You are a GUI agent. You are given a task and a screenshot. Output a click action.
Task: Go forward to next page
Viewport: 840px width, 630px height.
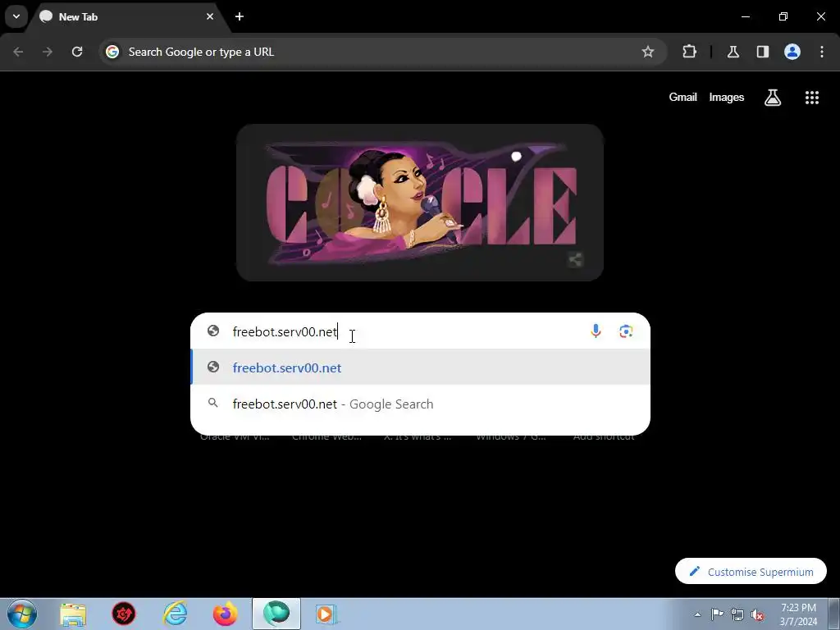[48, 52]
